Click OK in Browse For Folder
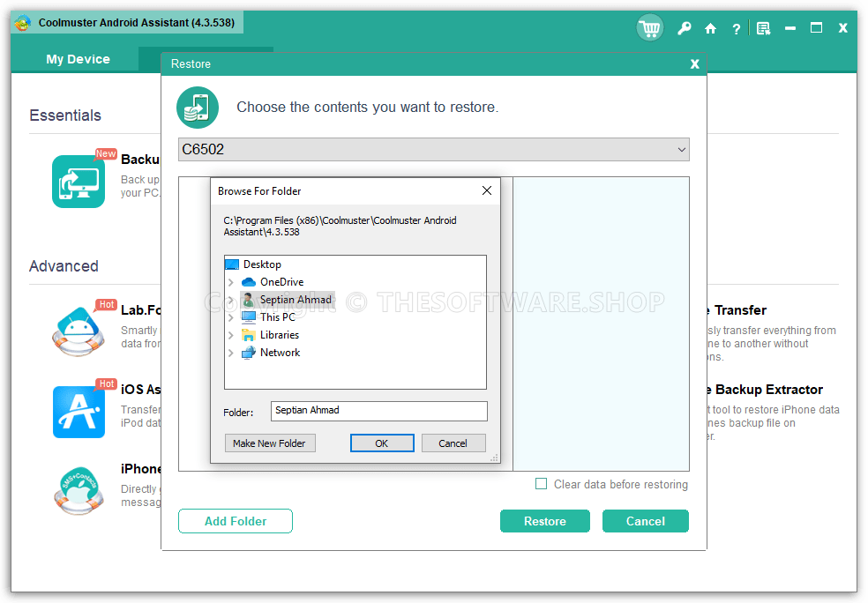Viewport: 868px width, 603px height. click(x=382, y=443)
